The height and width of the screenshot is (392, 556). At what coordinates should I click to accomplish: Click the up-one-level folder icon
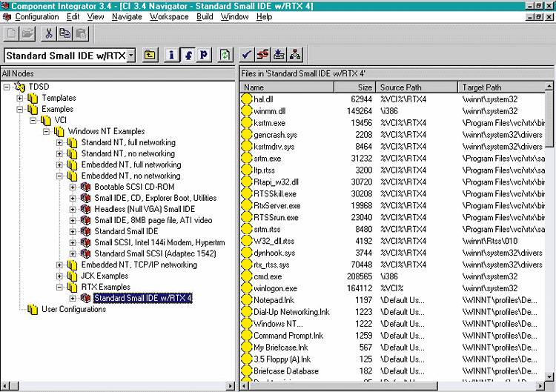pyautogui.click(x=150, y=56)
